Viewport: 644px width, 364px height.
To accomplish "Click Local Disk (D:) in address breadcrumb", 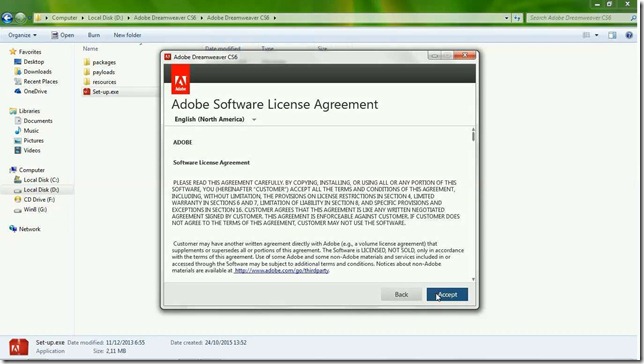I will (105, 18).
